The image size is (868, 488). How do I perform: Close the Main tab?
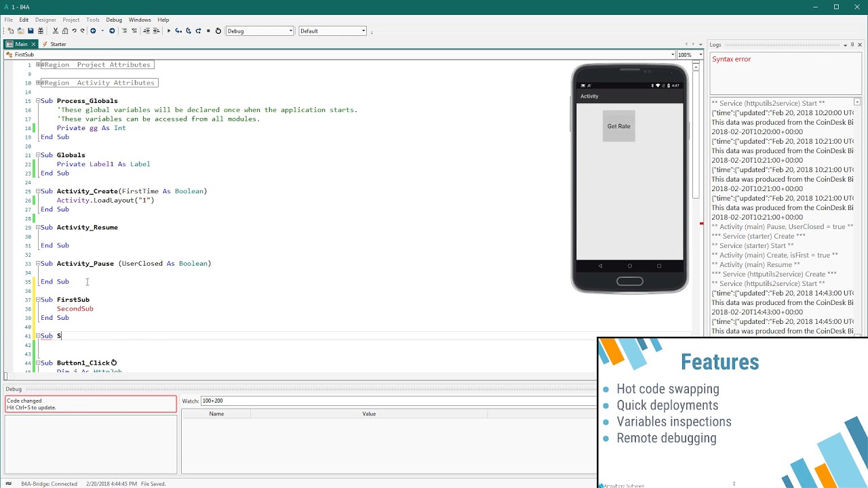[33, 44]
